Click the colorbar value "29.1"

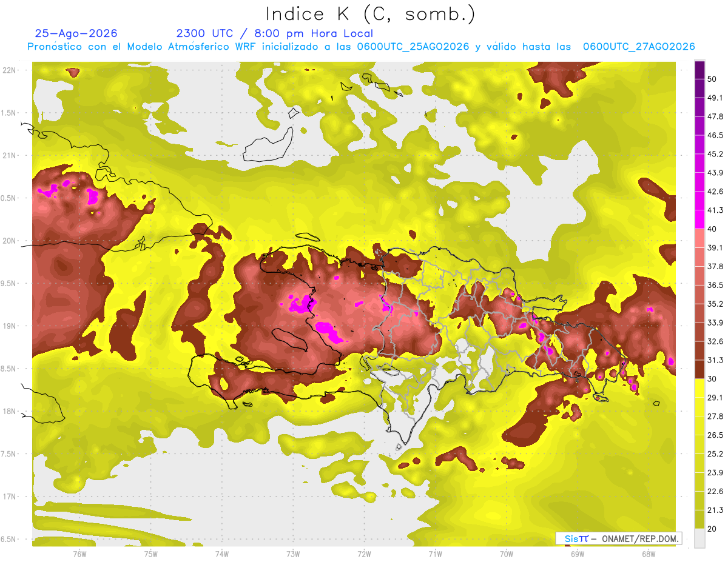click(x=715, y=397)
